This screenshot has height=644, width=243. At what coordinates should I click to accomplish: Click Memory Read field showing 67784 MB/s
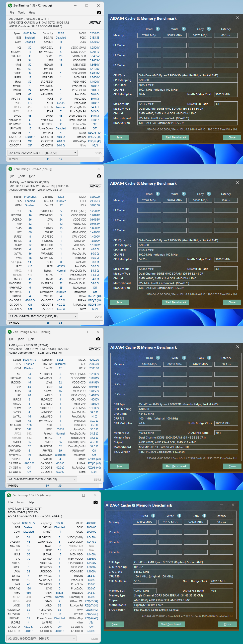coord(149,35)
